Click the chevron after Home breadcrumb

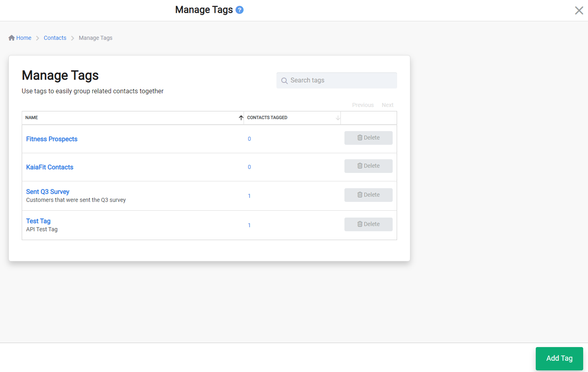click(38, 38)
